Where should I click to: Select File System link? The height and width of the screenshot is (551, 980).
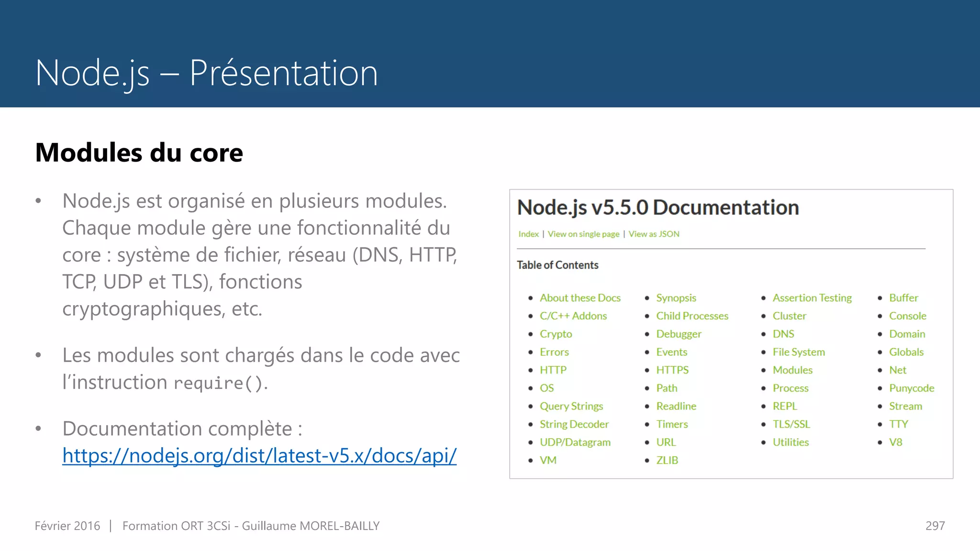click(799, 352)
